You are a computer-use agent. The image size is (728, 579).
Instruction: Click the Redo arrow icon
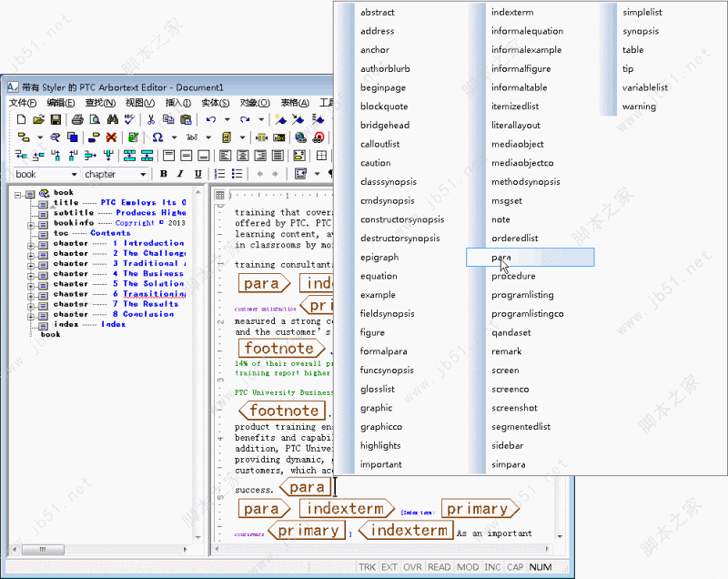click(x=245, y=120)
